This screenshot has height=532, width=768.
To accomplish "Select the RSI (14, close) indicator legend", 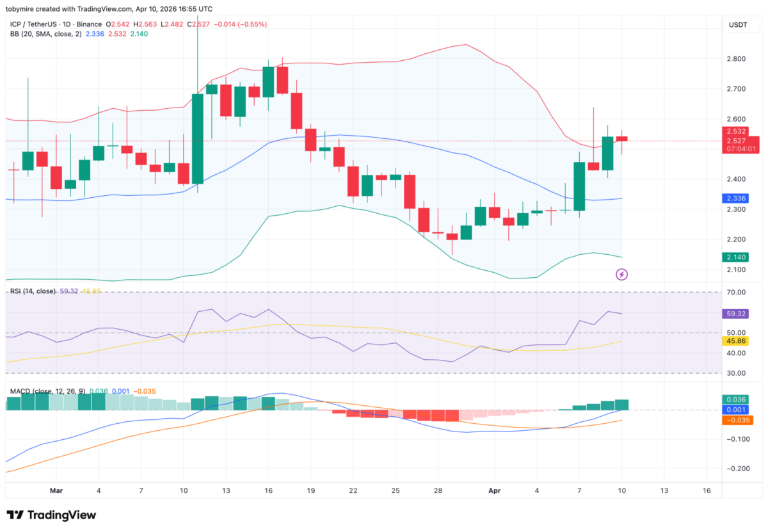I will [x=32, y=291].
